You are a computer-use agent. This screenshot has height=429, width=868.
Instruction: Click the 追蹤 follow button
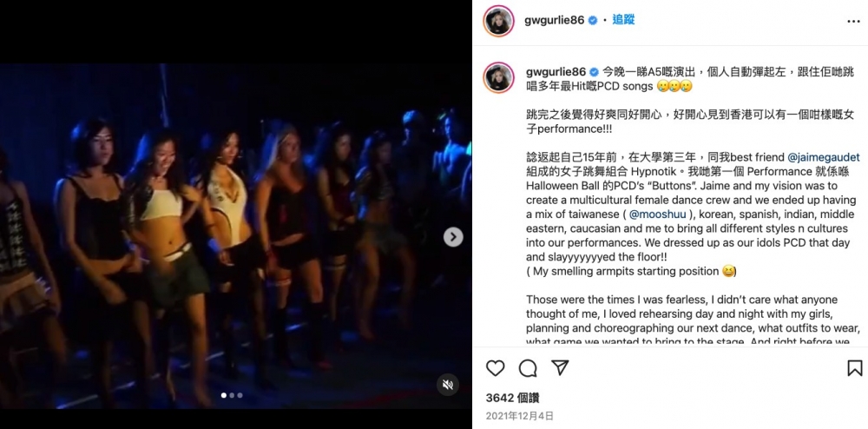[623, 20]
